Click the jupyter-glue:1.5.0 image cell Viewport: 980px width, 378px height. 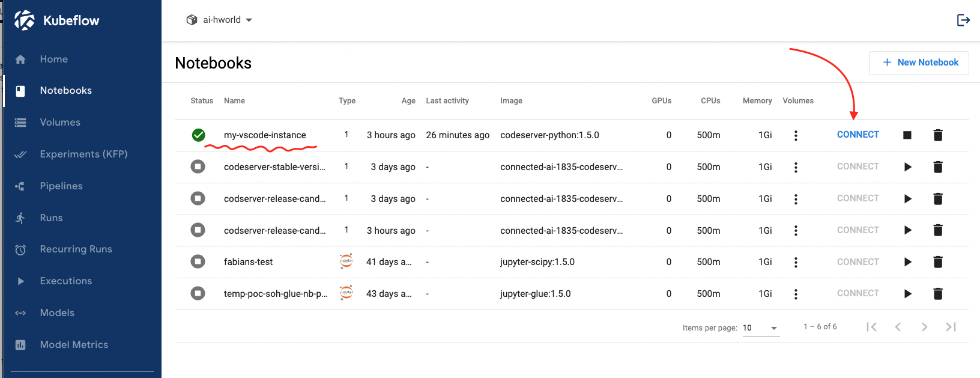tap(535, 294)
